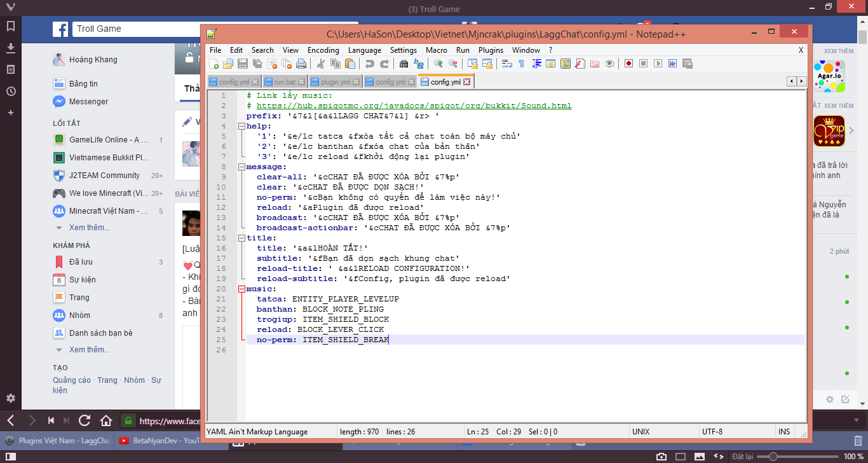Click the Print icon in Notepad++ toolbar
The height and width of the screenshot is (463, 868).
tap(301, 64)
